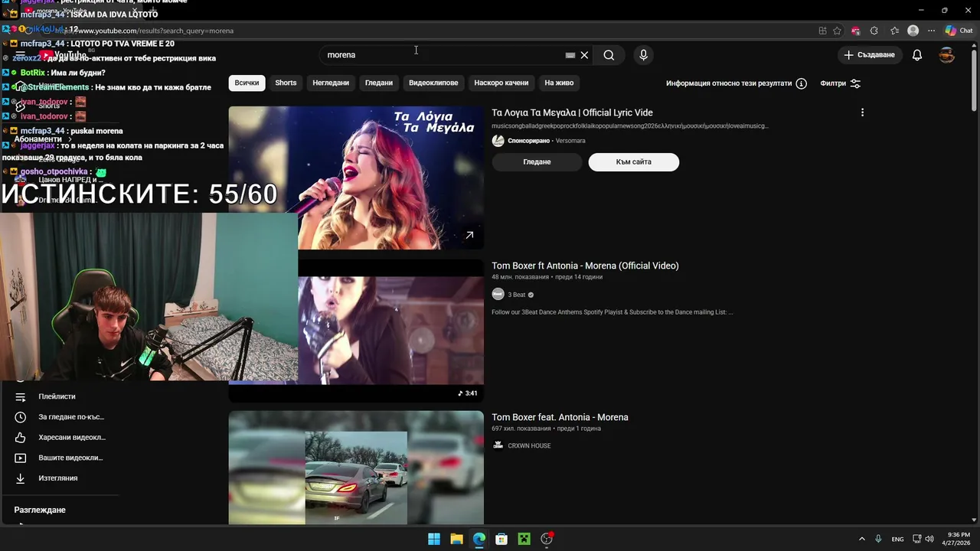Open the YouTube notifications bell
980x551 pixels.
(917, 55)
